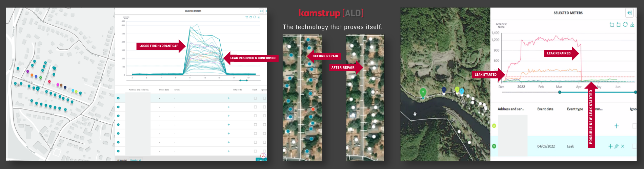The height and width of the screenshot is (169, 644).
Task: Tick Track checkbox in left panel's second row
Action: pos(255,107)
